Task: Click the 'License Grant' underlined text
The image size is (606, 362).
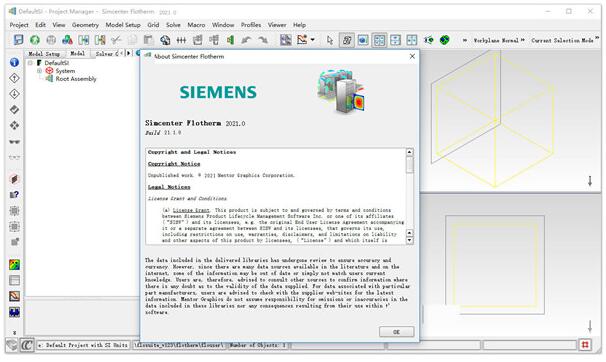Action: 191,210
